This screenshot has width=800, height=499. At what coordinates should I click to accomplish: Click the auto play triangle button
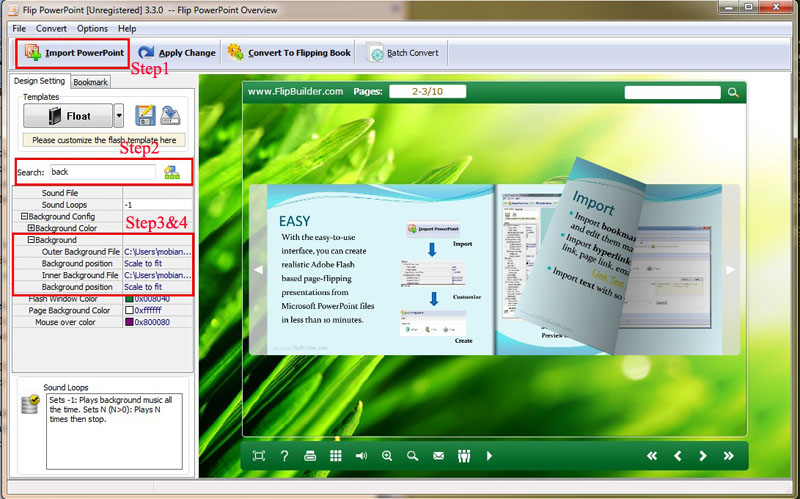489,456
